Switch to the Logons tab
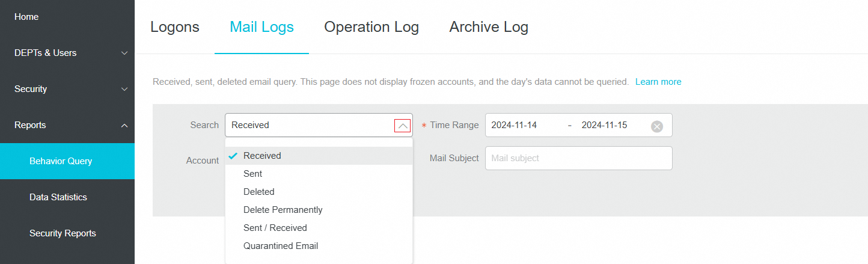The image size is (868, 264). click(x=175, y=27)
